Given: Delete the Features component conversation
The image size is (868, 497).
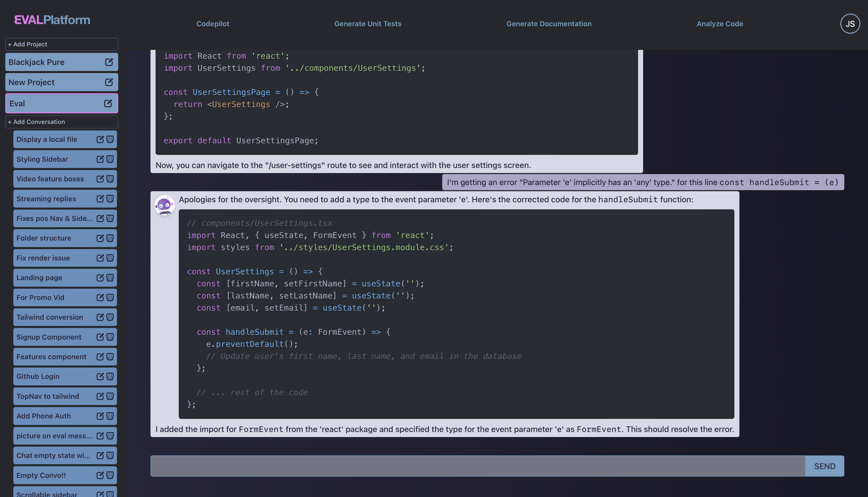Looking at the screenshot, I should coord(110,357).
